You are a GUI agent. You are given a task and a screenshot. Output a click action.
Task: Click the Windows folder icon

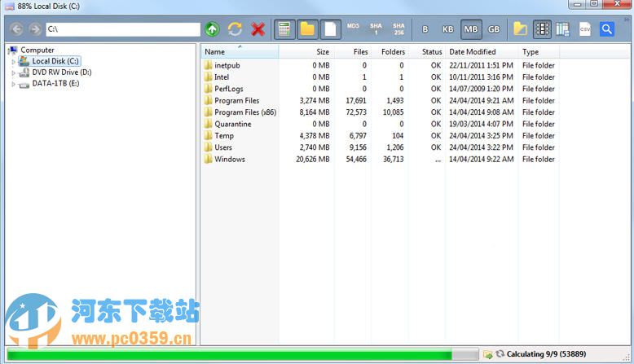209,159
